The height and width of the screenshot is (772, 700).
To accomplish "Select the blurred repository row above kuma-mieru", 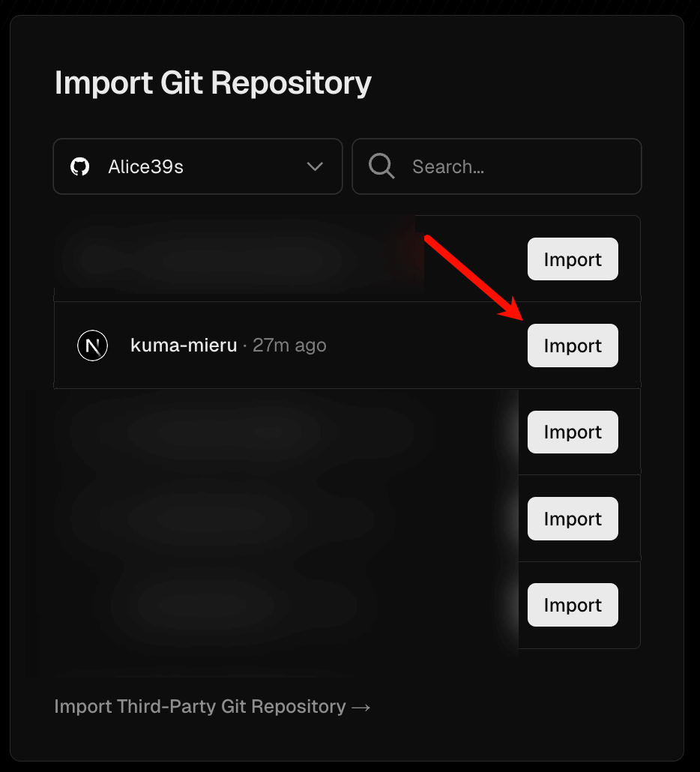I will coord(347,259).
